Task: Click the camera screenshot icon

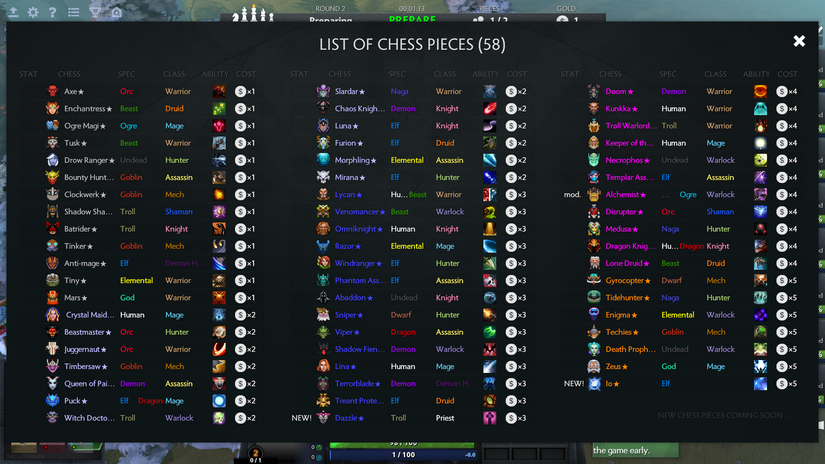Action: 116,12
